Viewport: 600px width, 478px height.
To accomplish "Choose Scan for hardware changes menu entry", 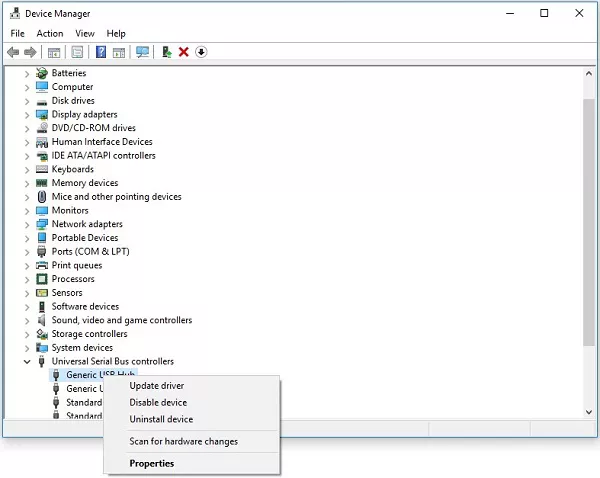I will (191, 442).
